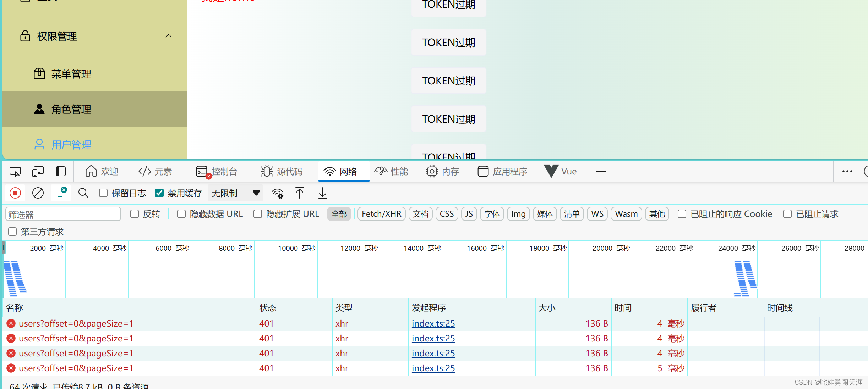Enable the 保留日志 checkbox
The height and width of the screenshot is (389, 868).
tap(103, 193)
